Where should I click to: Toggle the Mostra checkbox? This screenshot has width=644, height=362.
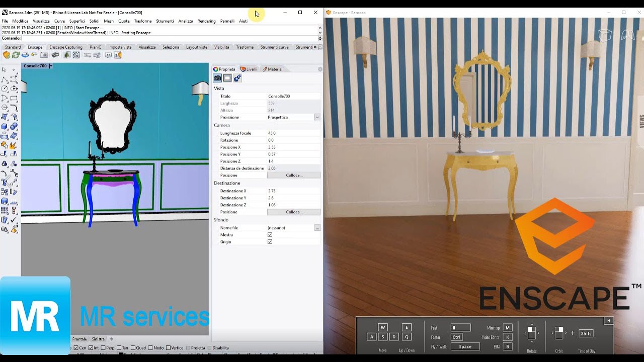coord(270,235)
